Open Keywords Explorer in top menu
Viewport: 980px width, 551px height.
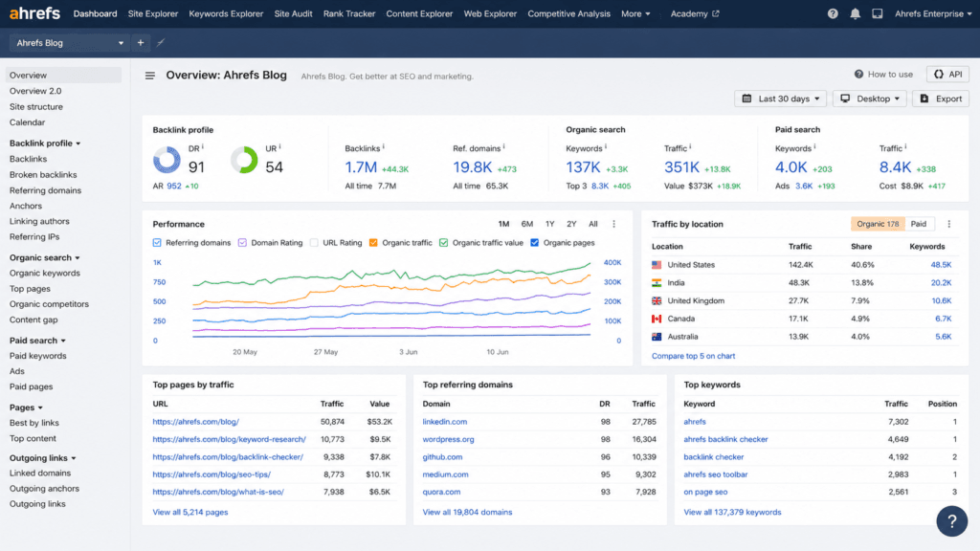coord(226,13)
